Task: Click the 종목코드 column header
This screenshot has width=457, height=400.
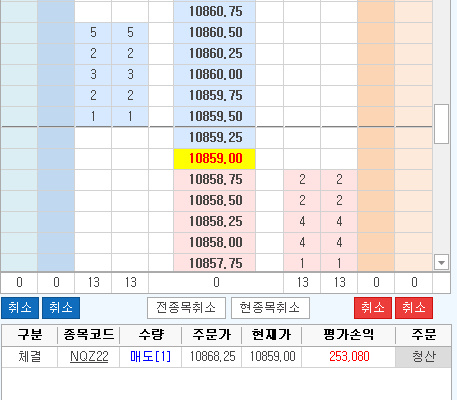Action: [x=89, y=335]
